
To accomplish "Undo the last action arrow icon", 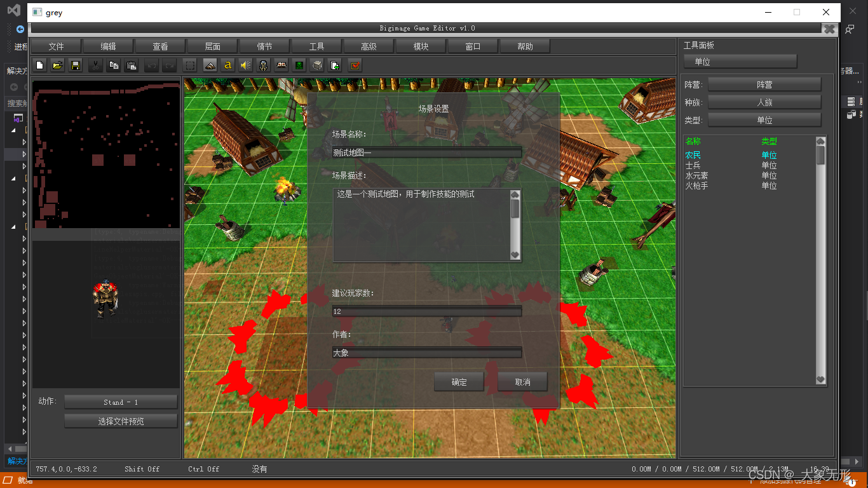I will pos(151,65).
